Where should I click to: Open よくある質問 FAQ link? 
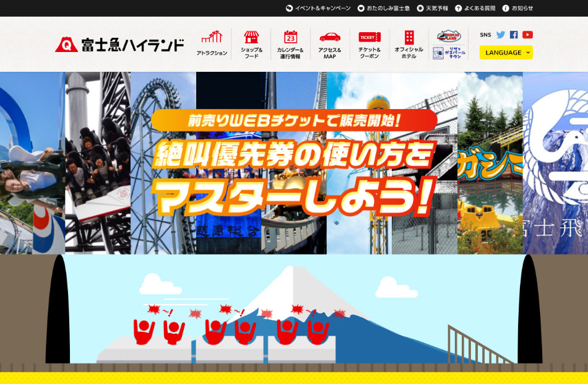coord(475,8)
